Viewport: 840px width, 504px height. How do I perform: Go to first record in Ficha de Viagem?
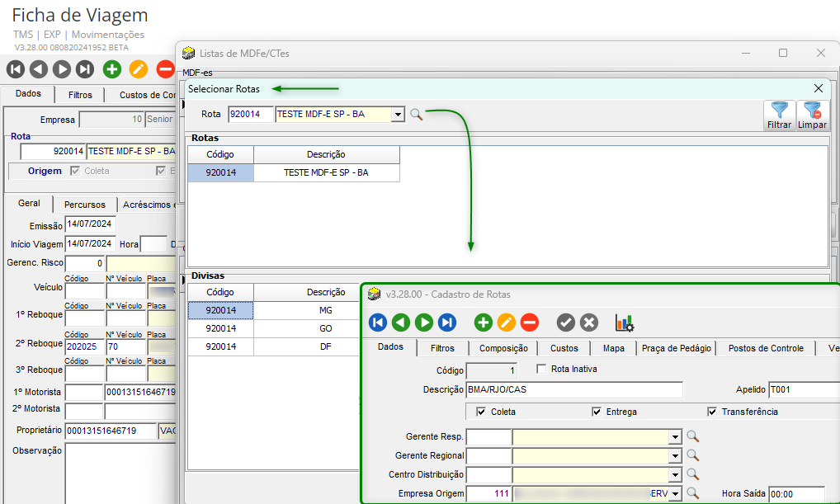(16, 69)
